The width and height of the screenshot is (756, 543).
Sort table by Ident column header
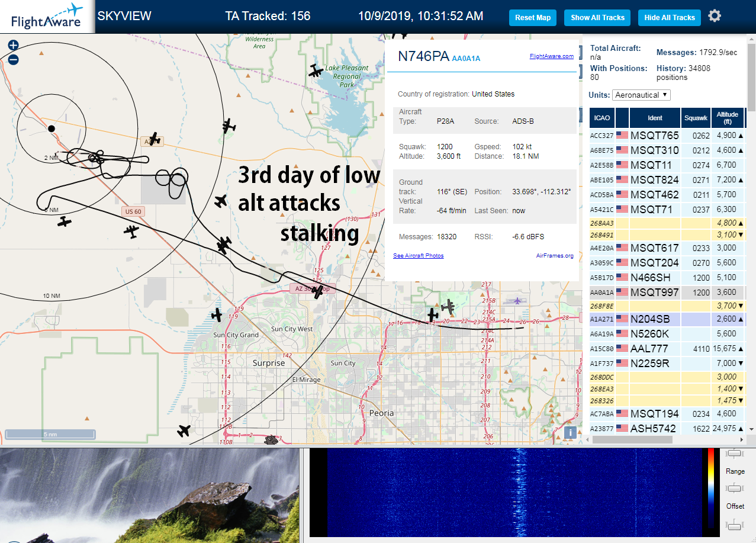(655, 118)
